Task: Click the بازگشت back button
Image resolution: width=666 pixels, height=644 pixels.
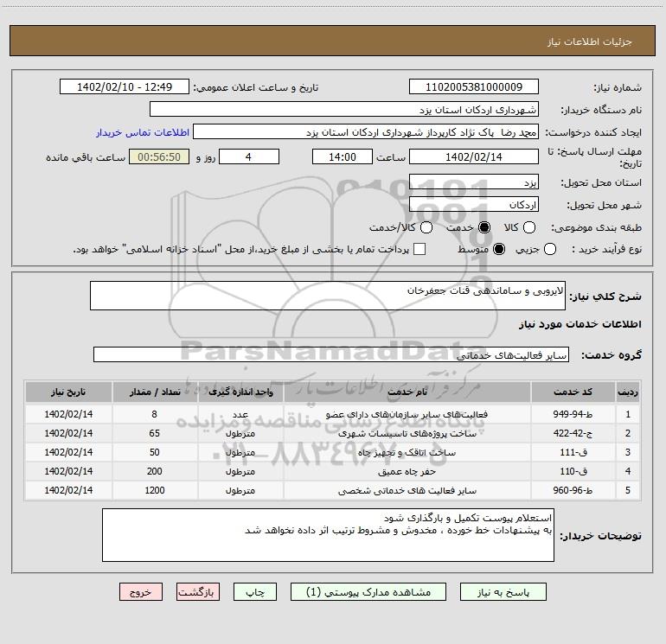Action: click(x=198, y=592)
